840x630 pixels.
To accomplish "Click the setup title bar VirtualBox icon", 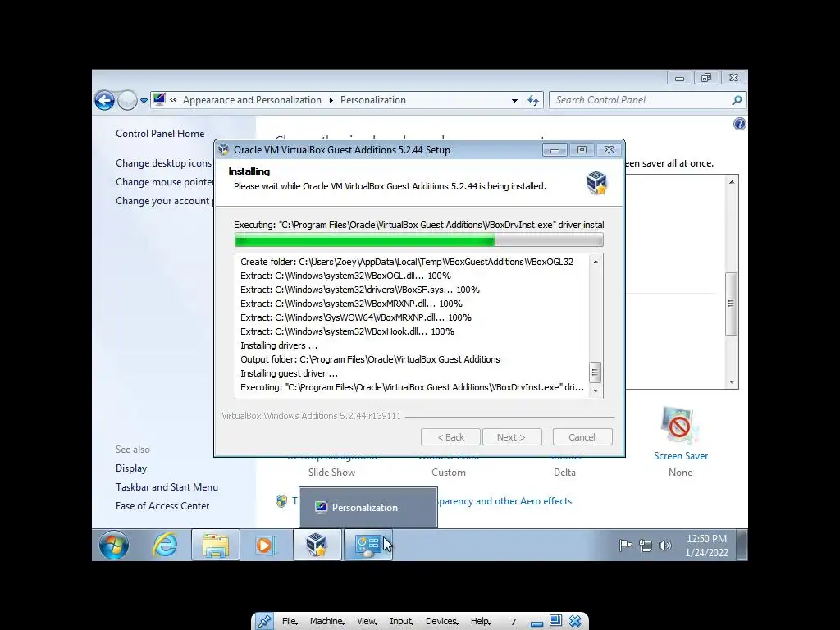I will (x=224, y=150).
